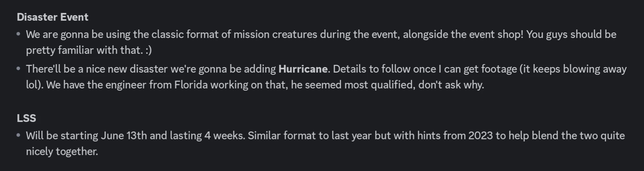Click the year 2023 in the LSS message
This screenshot has width=644, height=171.
click(x=480, y=136)
